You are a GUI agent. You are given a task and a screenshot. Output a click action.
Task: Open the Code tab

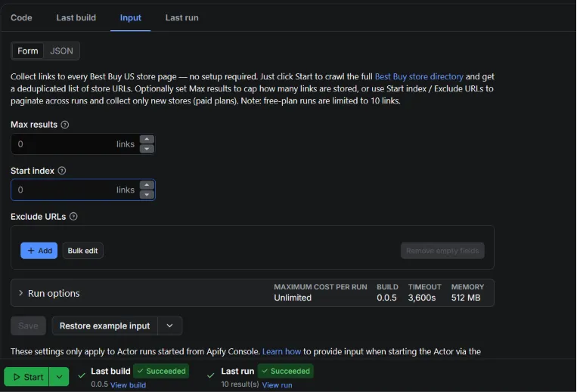pos(21,17)
